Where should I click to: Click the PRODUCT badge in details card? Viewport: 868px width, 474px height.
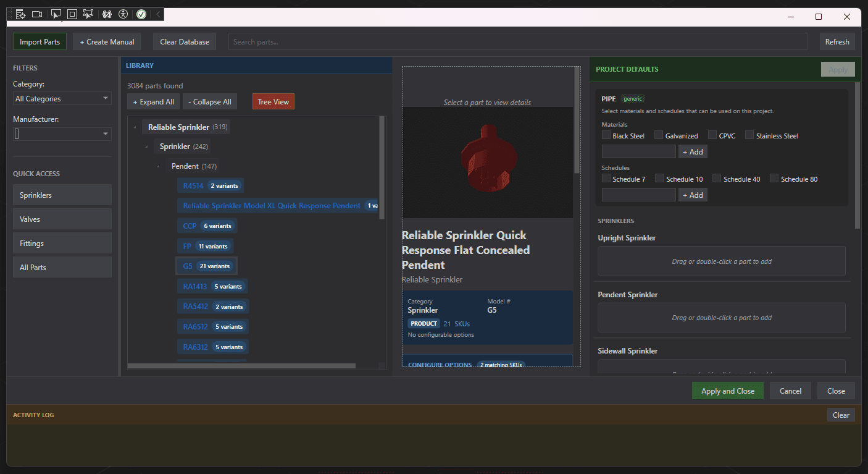424,323
